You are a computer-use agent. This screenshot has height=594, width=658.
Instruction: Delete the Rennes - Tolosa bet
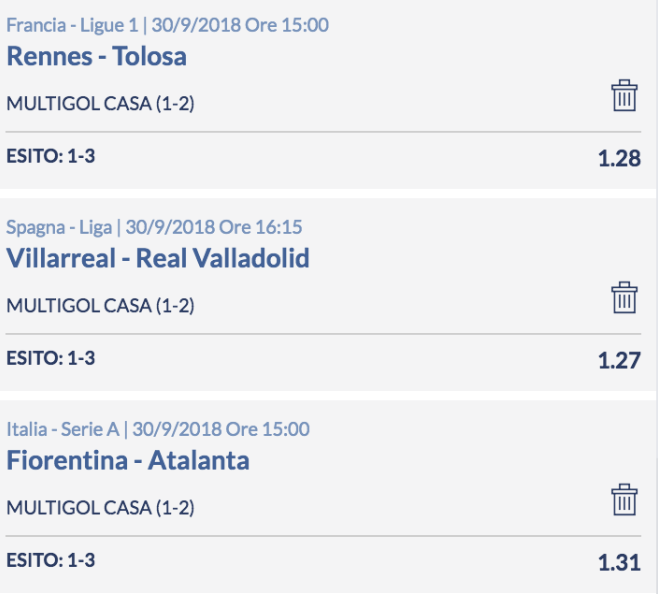pos(624,96)
